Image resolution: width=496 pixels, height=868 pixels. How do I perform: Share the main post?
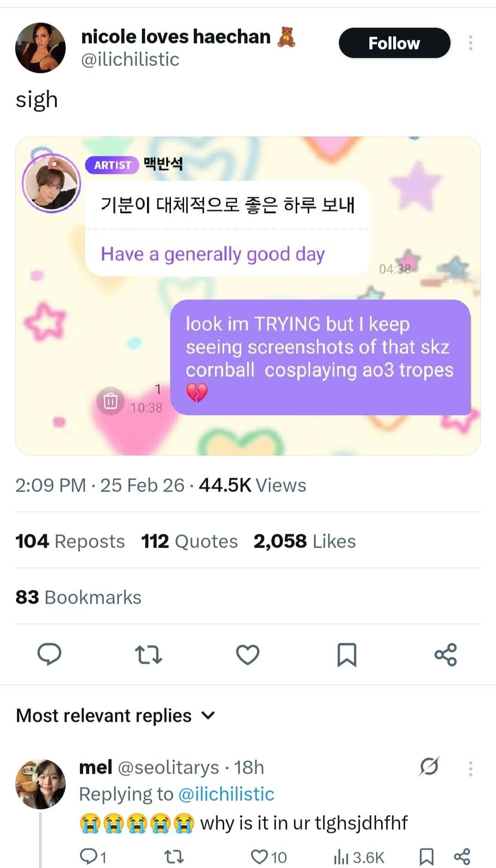click(445, 654)
